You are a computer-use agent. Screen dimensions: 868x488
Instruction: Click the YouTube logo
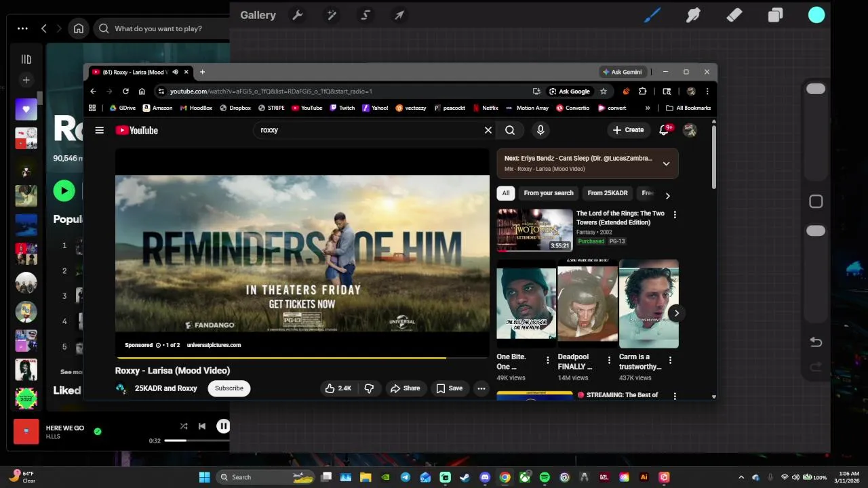tap(136, 130)
